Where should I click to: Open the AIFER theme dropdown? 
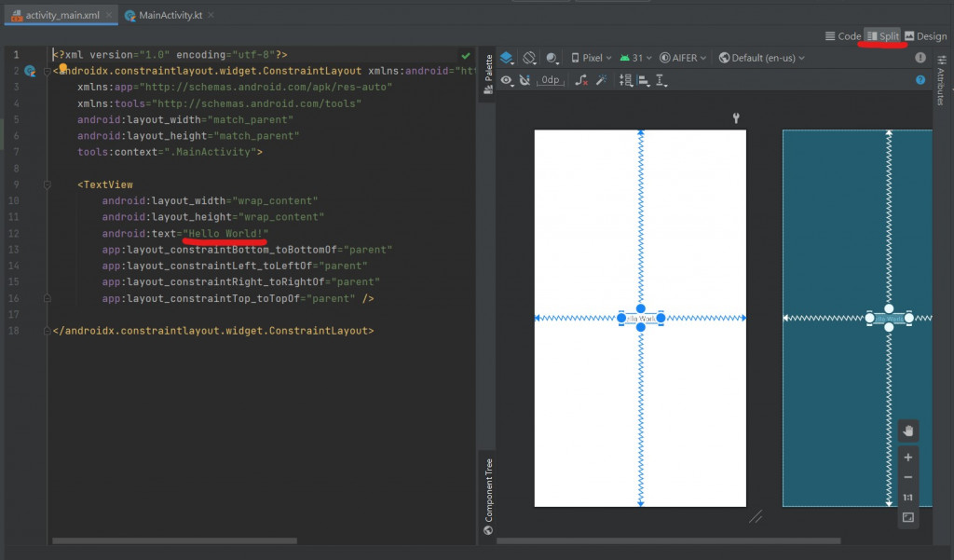coord(683,58)
